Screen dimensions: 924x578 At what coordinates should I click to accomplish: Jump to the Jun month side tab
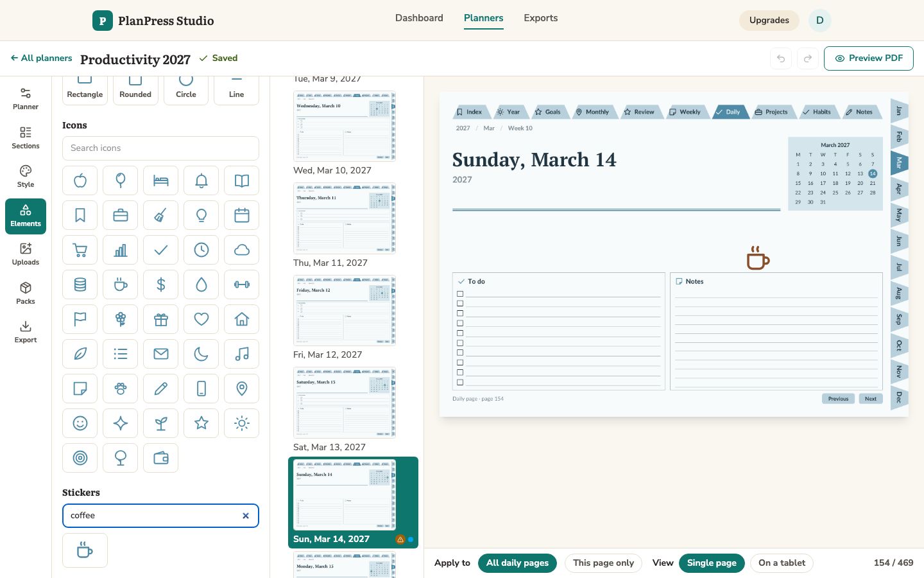[899, 241]
